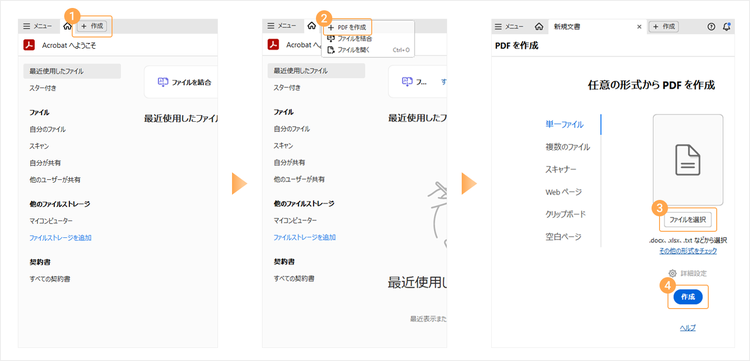The image size is (750, 361).
Task: Click the blue 作成 button
Action: click(x=688, y=297)
